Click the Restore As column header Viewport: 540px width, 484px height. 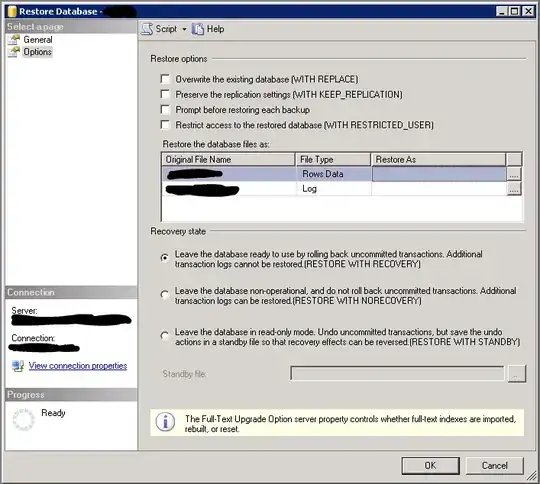(439, 159)
